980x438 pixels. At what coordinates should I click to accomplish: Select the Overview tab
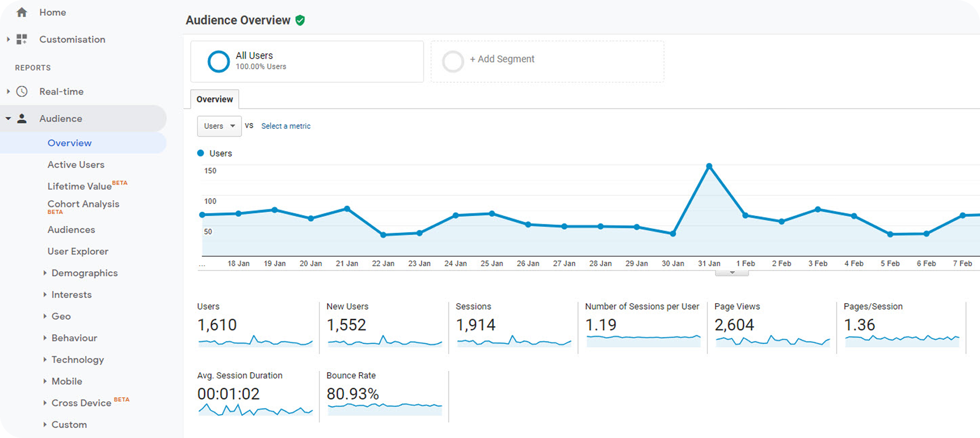point(215,99)
